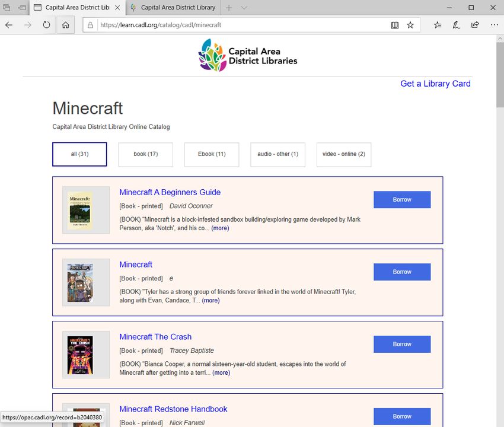Click the browser forward arrow
The height and width of the screenshot is (427, 504).
(28, 25)
